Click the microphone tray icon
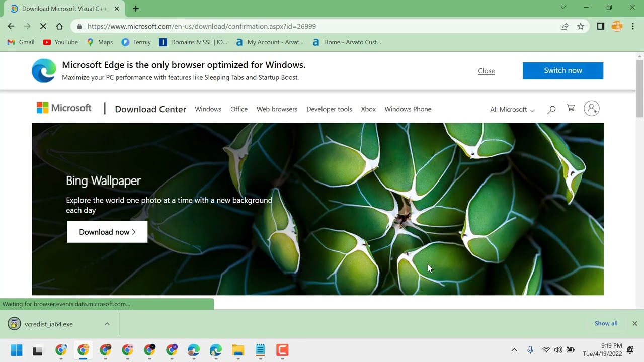The height and width of the screenshot is (362, 644). 530,350
